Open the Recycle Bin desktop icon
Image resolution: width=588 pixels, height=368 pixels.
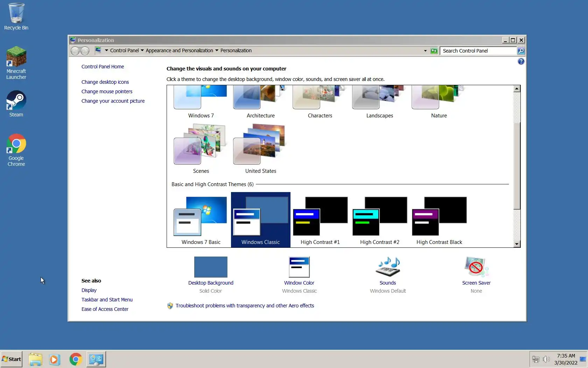[16, 16]
